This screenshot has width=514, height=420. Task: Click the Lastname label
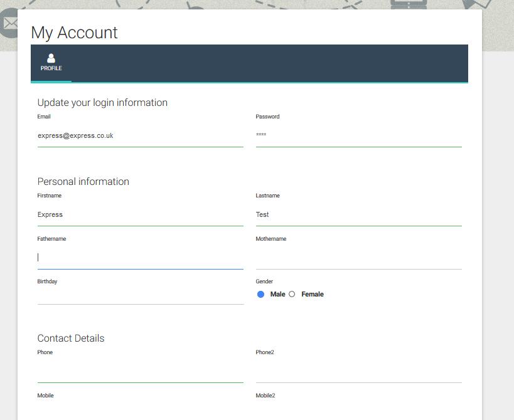[267, 196]
